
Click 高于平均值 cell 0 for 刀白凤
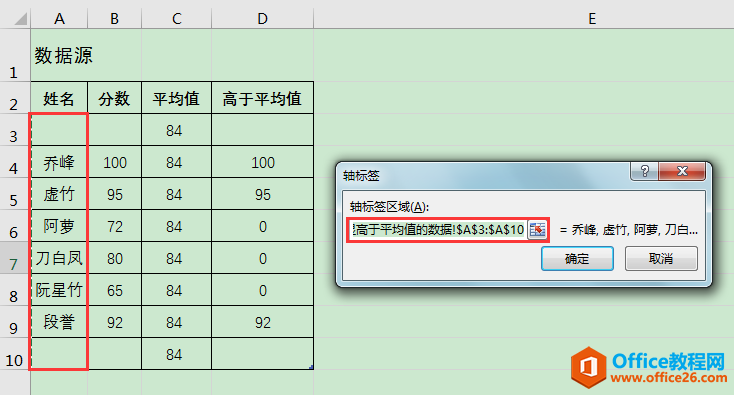tap(263, 258)
